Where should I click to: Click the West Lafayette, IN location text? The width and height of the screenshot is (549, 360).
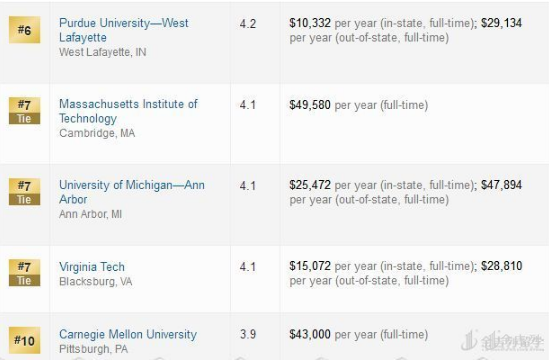pos(103,52)
